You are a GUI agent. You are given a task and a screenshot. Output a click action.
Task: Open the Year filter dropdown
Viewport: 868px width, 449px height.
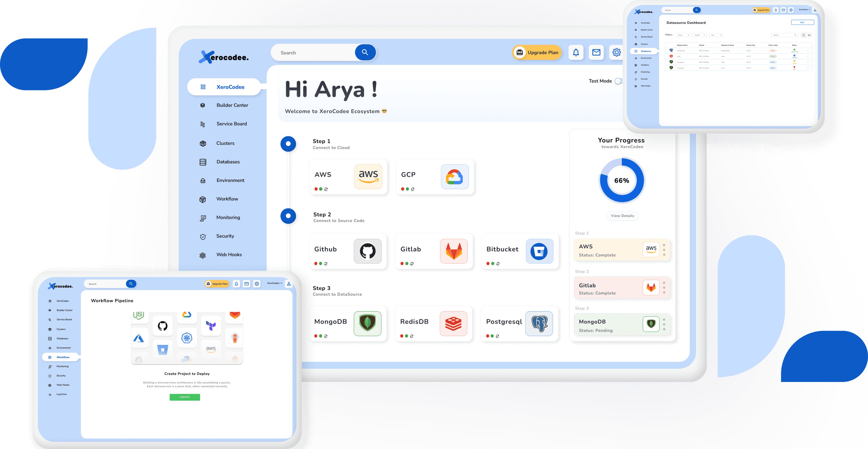point(716,35)
